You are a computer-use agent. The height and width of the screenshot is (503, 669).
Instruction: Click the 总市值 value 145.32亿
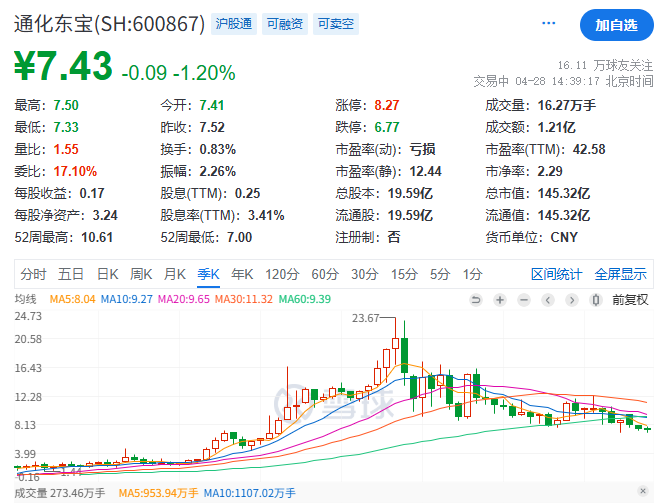point(564,193)
